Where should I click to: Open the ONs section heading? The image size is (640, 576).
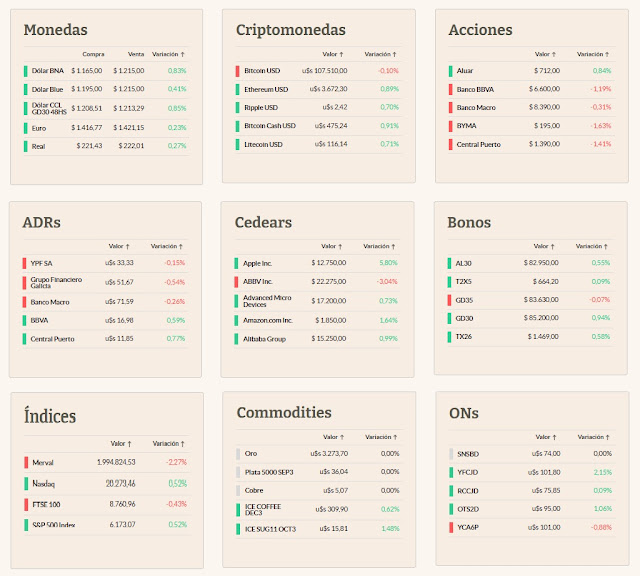464,413
